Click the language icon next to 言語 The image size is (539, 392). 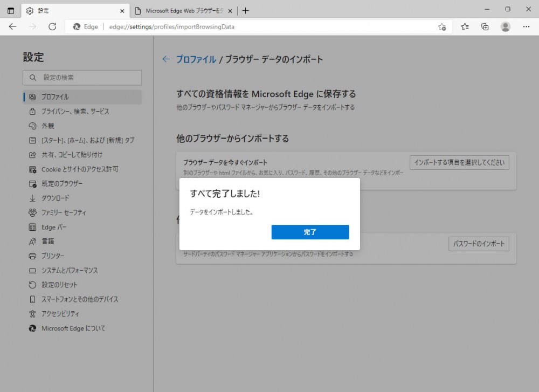pyautogui.click(x=32, y=242)
